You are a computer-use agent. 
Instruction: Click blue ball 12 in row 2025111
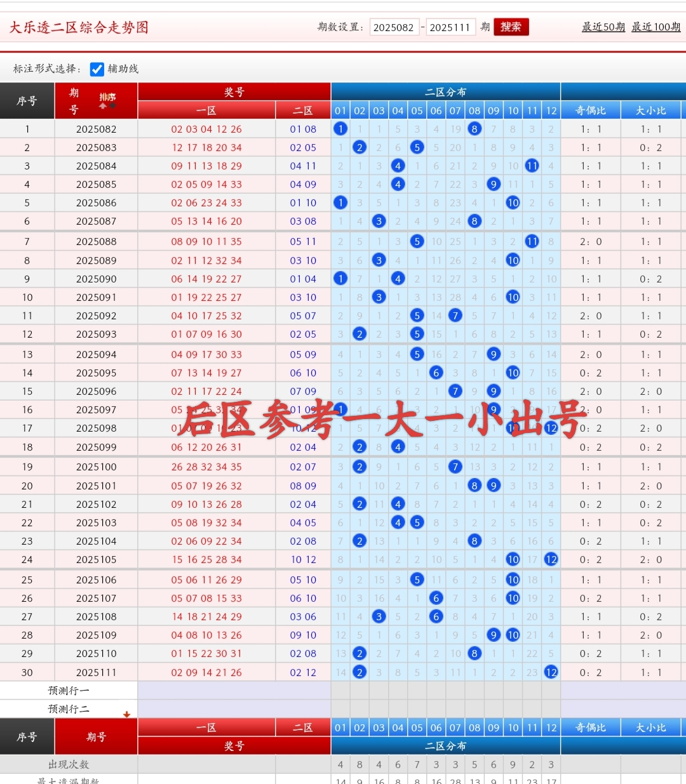click(551, 672)
